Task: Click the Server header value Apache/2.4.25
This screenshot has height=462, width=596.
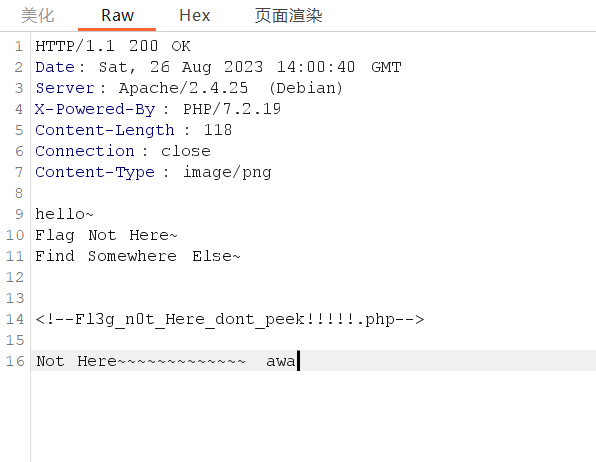Action: (183, 88)
